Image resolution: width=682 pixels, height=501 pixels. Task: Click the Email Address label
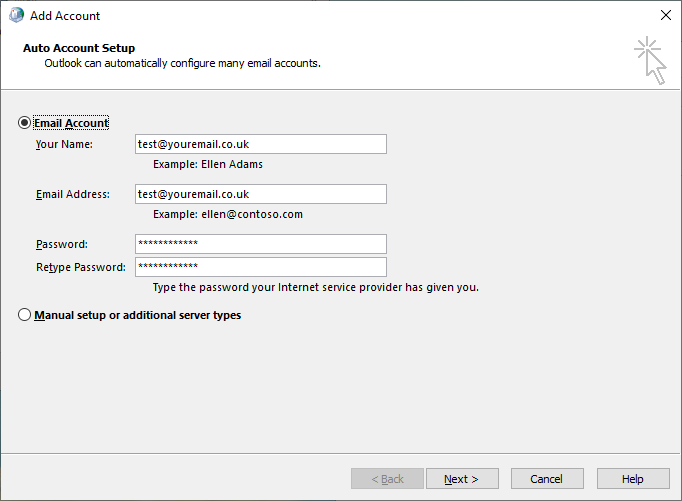[73, 194]
